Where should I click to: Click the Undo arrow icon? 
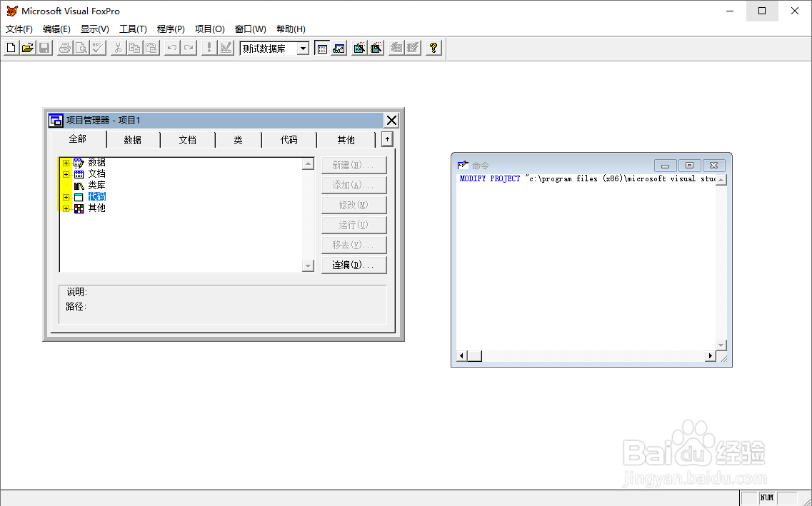click(x=172, y=48)
